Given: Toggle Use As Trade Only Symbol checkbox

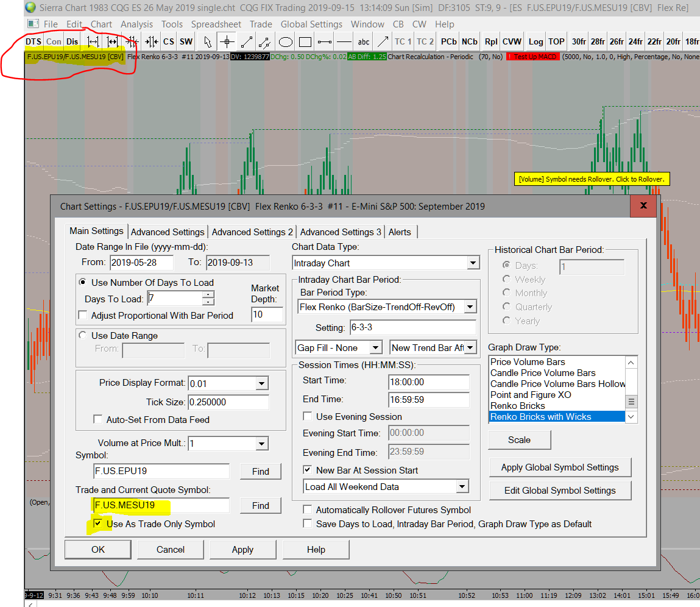Looking at the screenshot, I should tap(97, 524).
